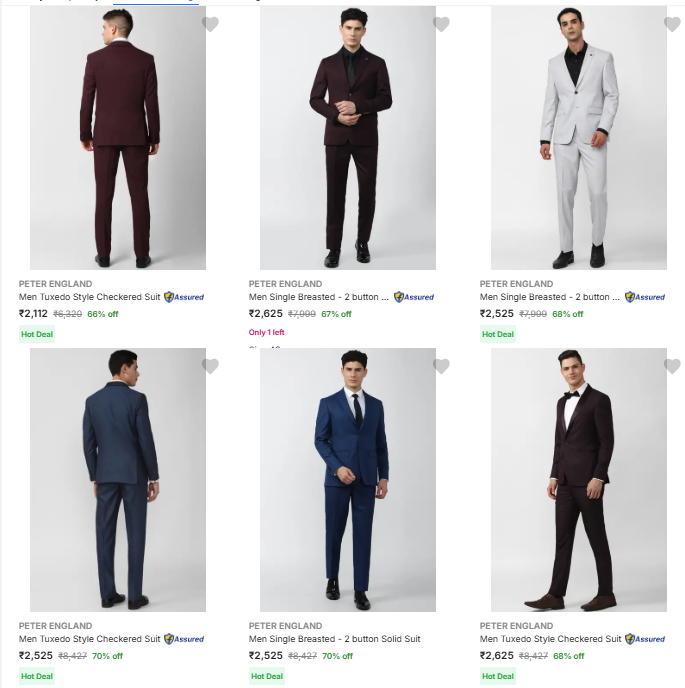
Task: Click Hot Deal tag under the blue solid suit
Action: [267, 676]
